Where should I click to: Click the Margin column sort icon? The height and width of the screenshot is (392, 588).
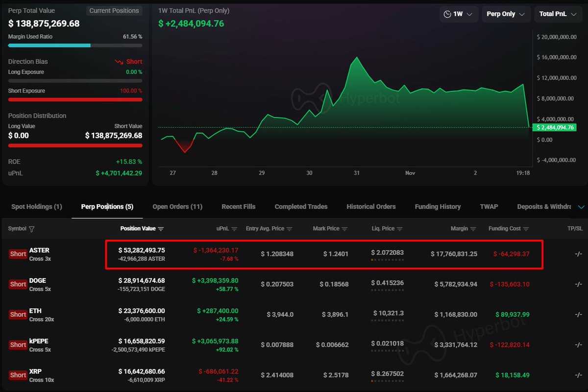tap(472, 229)
